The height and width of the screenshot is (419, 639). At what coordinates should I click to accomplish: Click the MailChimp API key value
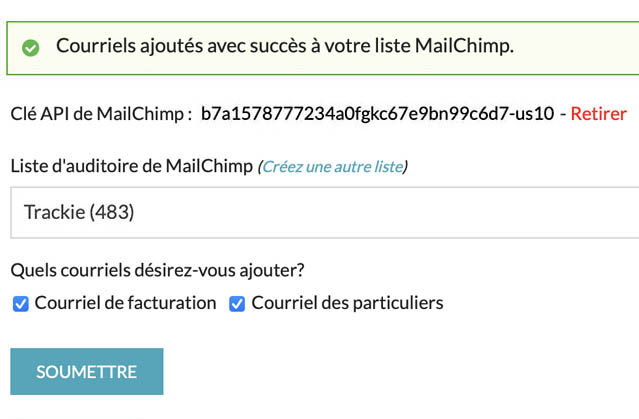coord(377,114)
